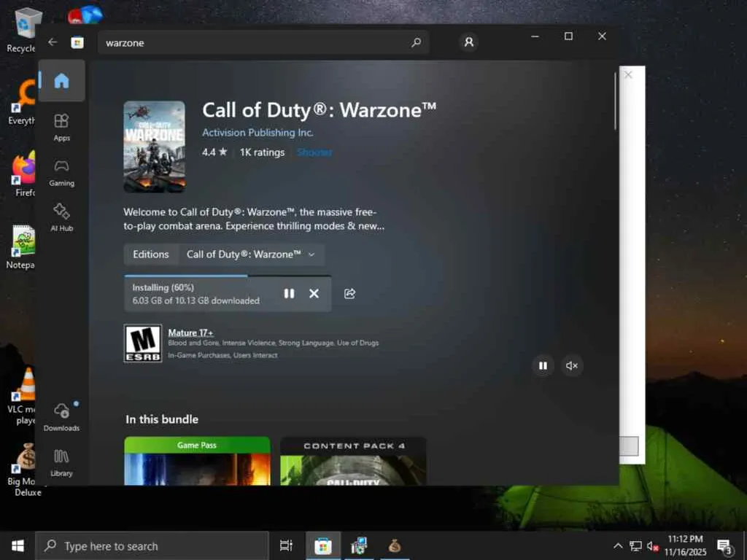The height and width of the screenshot is (560, 747).
Task: Open the Apps section in the sidebar
Action: coord(61,128)
